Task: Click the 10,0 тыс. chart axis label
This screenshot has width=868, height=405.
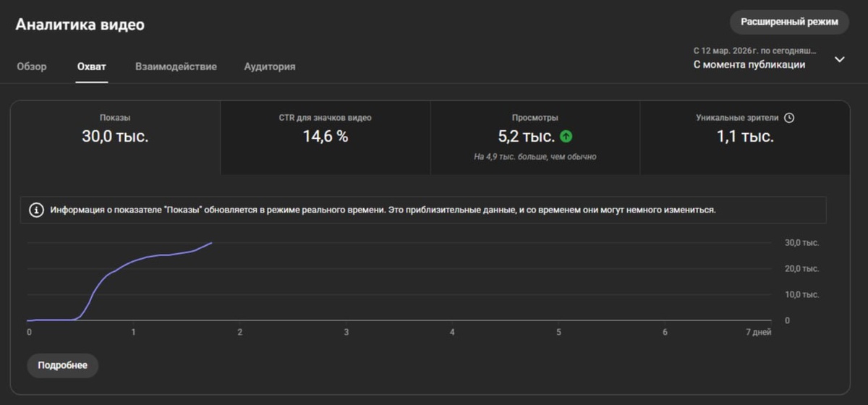Action: click(x=802, y=294)
